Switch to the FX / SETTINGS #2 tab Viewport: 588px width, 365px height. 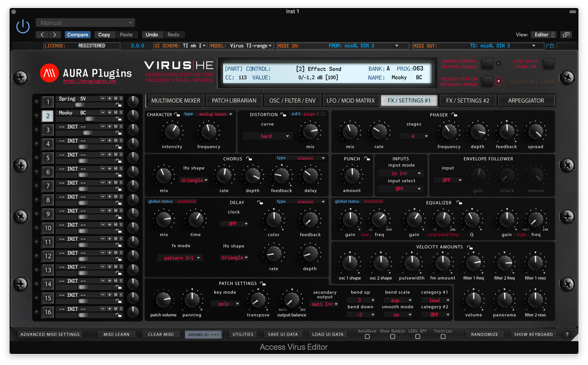(467, 100)
